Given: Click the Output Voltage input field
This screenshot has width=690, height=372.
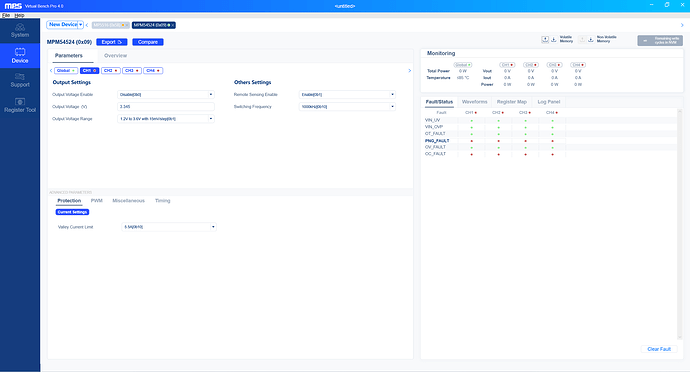Looking at the screenshot, I should (165, 107).
